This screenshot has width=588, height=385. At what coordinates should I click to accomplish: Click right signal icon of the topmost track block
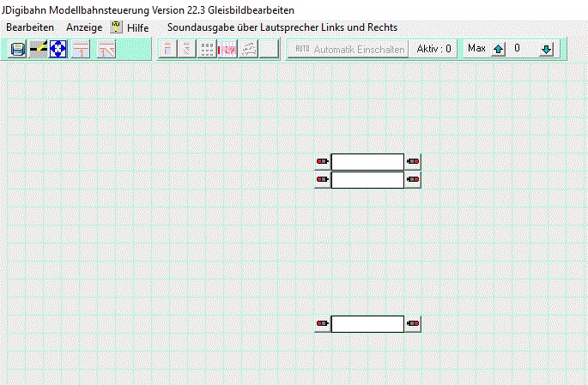[x=413, y=162]
